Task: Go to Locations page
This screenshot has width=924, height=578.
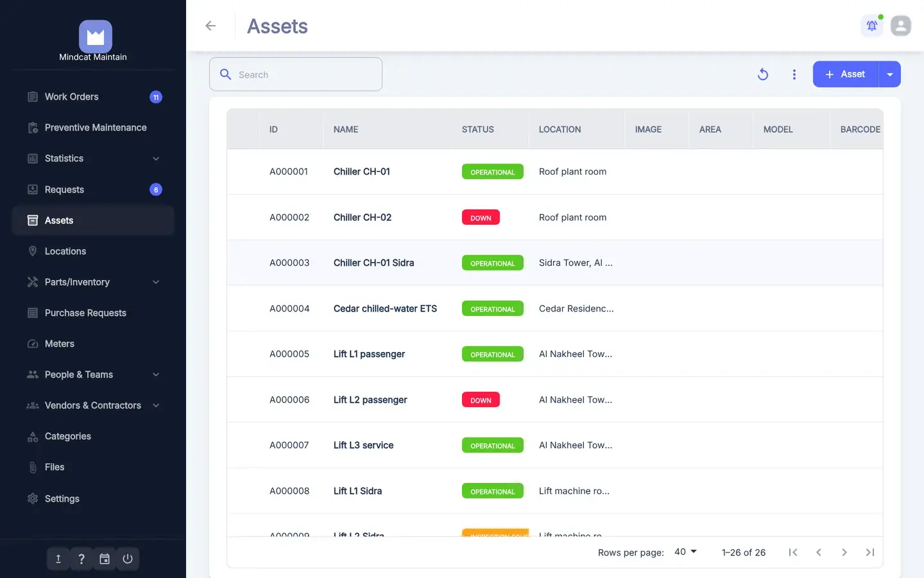Action: 93,251
